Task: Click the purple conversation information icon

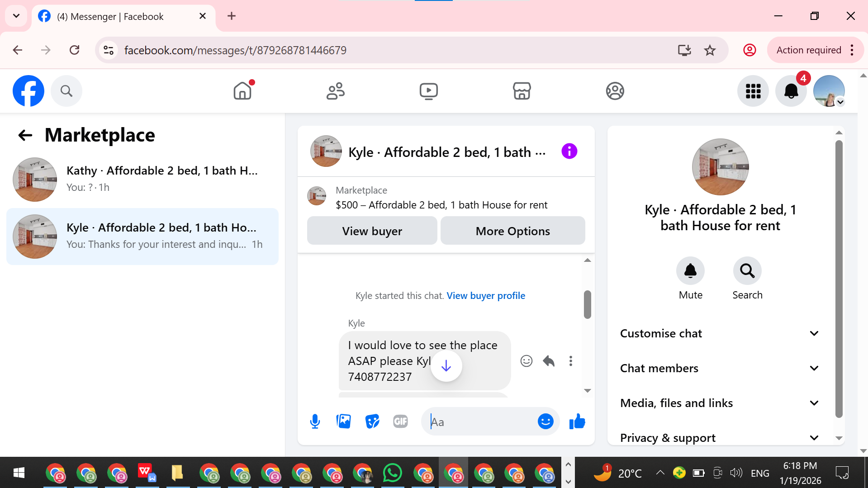Action: tap(569, 151)
